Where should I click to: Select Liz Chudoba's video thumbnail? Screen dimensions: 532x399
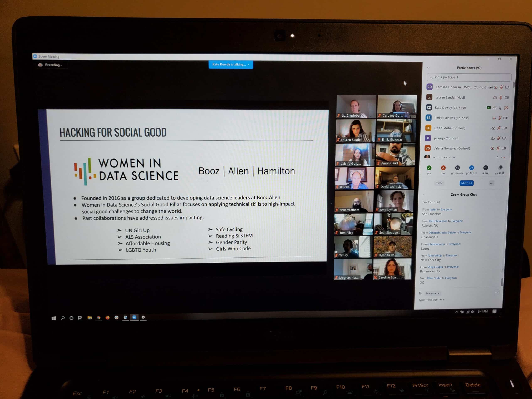point(356,107)
